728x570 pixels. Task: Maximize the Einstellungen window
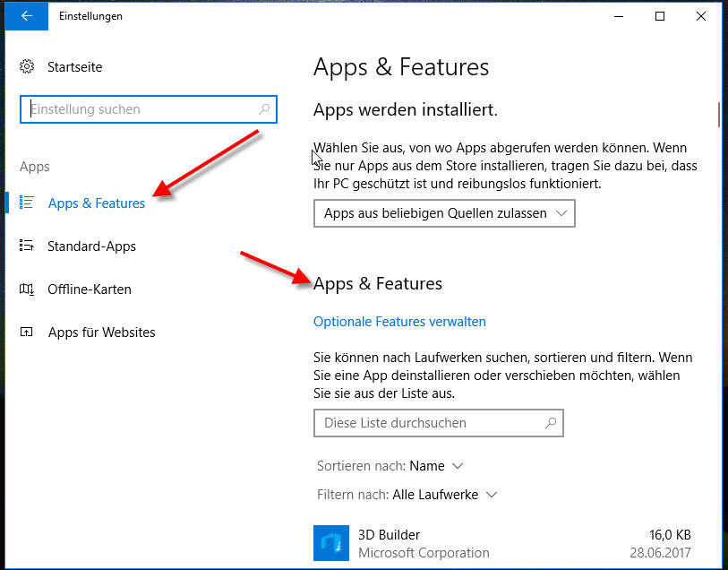point(660,16)
